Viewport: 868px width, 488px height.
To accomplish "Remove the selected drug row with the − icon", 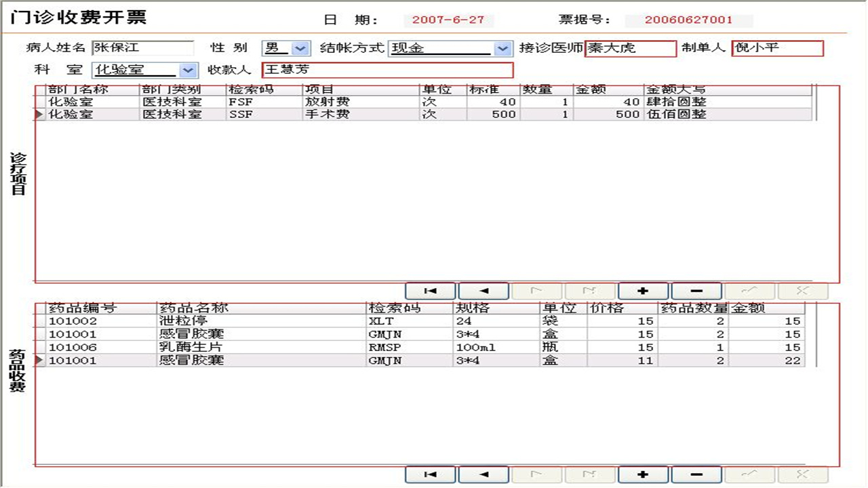I will click(694, 474).
